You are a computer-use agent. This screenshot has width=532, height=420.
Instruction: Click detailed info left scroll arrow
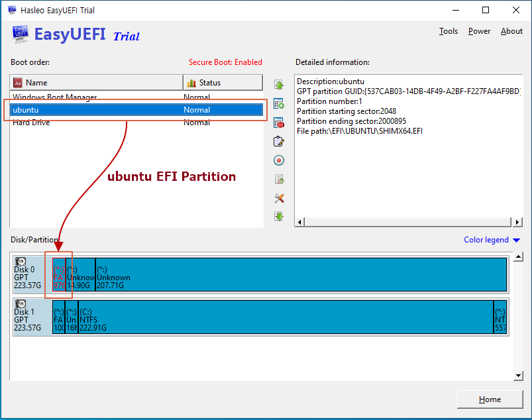299,222
